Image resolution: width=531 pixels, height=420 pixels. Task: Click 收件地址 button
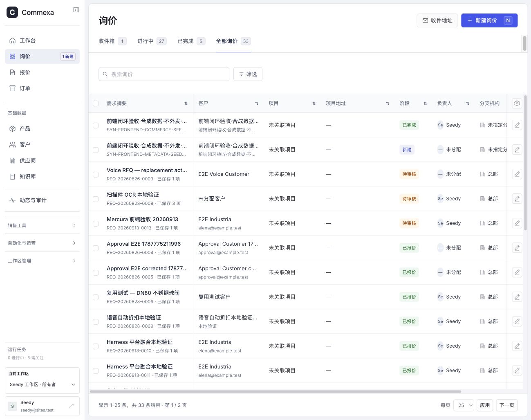coord(437,20)
